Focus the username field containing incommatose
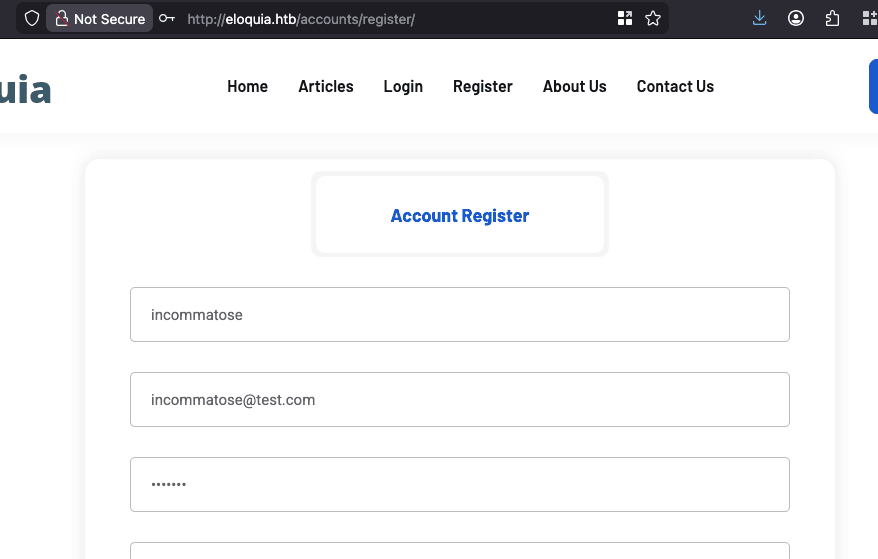The image size is (878, 559). tap(460, 315)
